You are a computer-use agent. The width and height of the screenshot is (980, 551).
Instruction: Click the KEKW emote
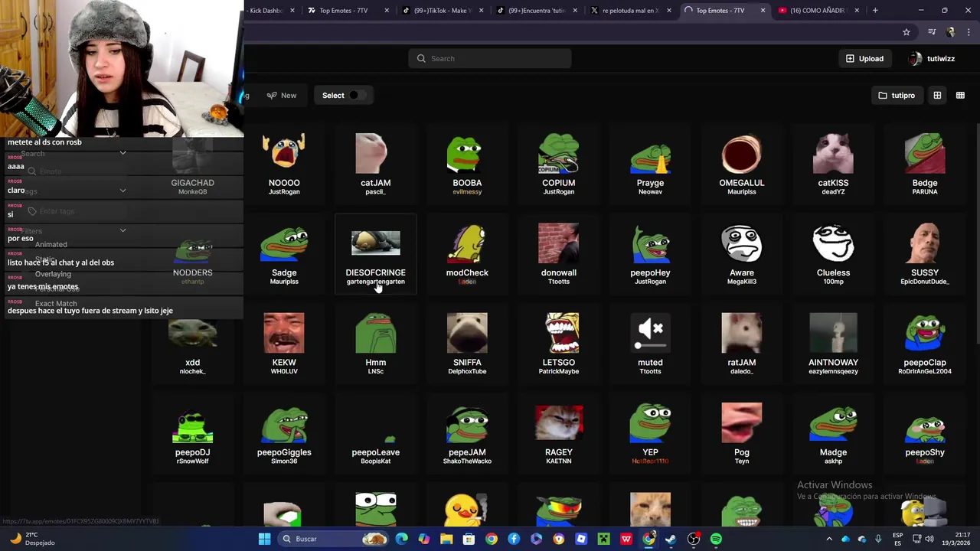[x=284, y=343]
